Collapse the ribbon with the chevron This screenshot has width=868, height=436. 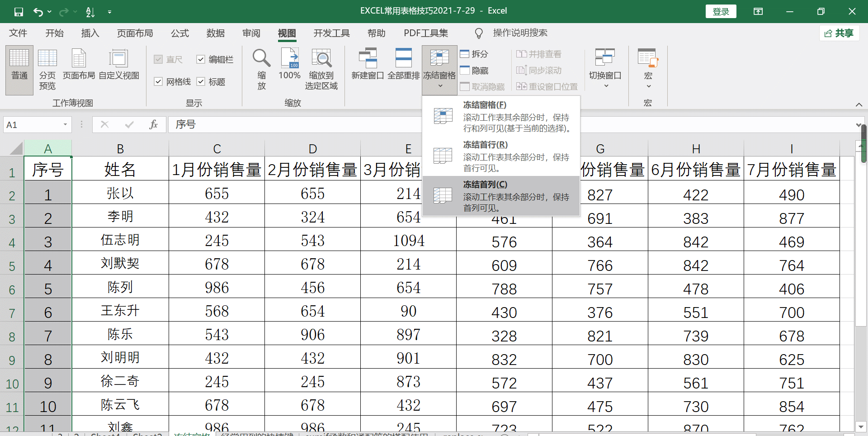click(x=859, y=104)
